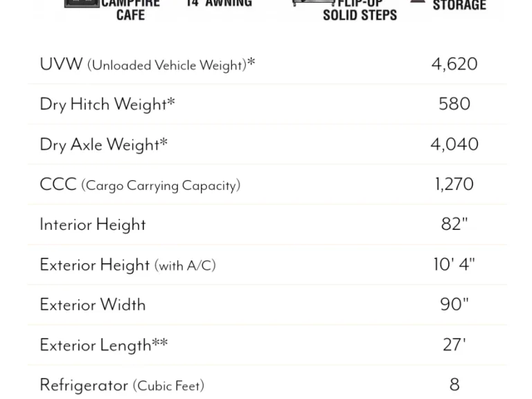Click the Exterior Length row label
The height and width of the screenshot is (399, 532).
pos(103,345)
